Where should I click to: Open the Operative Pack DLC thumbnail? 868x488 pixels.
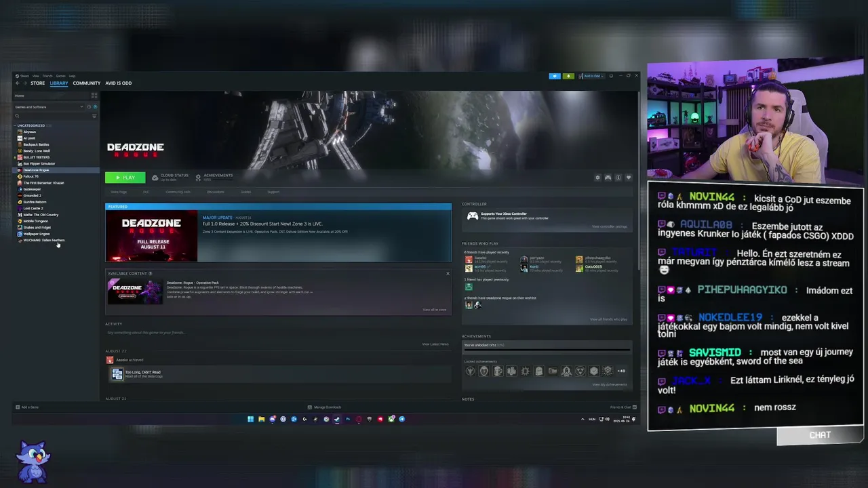click(x=135, y=291)
